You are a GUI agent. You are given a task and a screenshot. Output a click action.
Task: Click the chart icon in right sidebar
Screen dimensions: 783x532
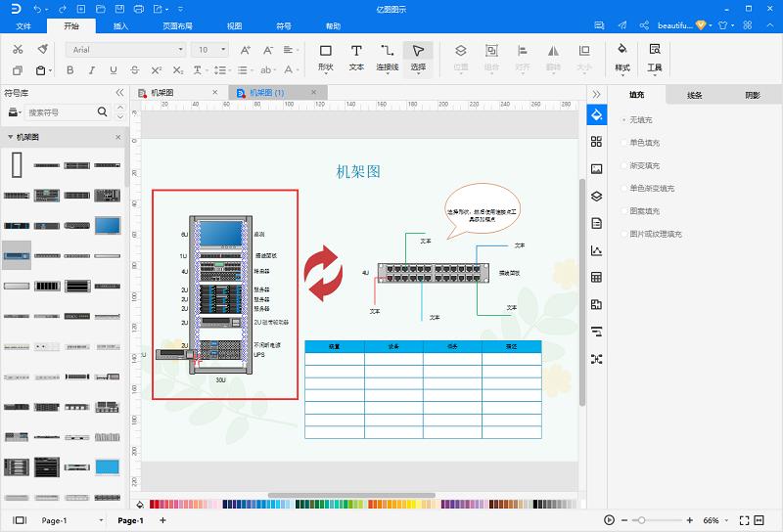[x=596, y=250]
